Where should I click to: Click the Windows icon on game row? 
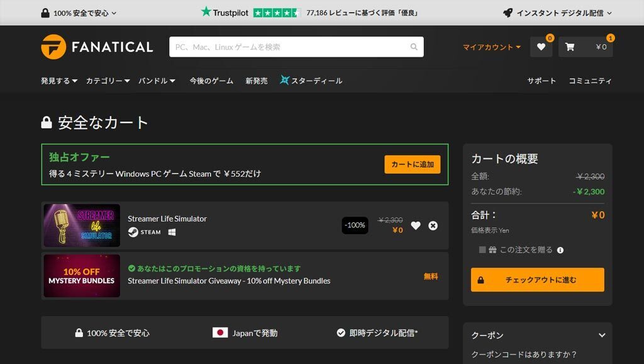click(172, 232)
